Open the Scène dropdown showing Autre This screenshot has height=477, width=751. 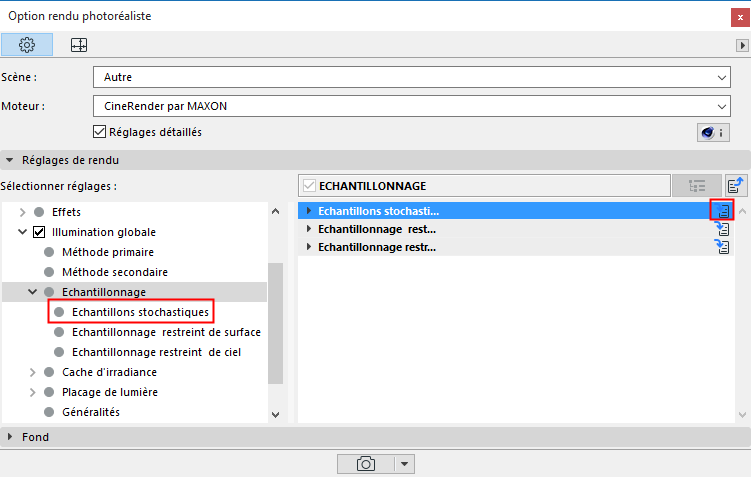pos(411,77)
